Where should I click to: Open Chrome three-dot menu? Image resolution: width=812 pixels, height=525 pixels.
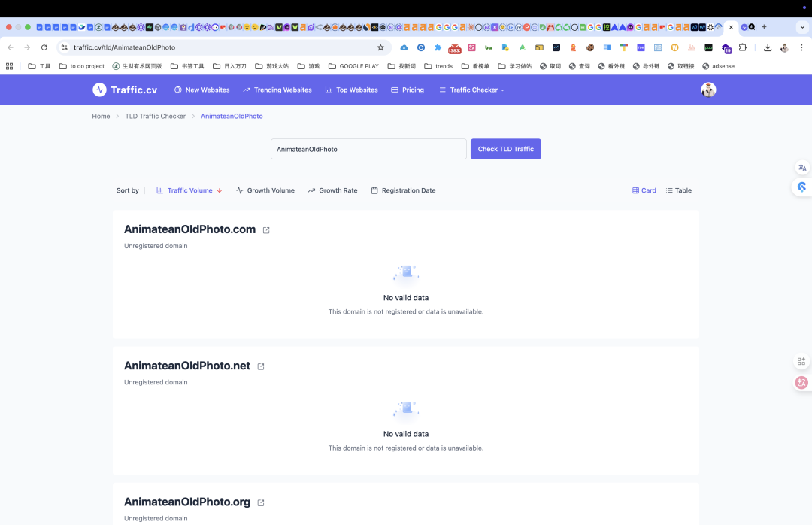[801, 47]
